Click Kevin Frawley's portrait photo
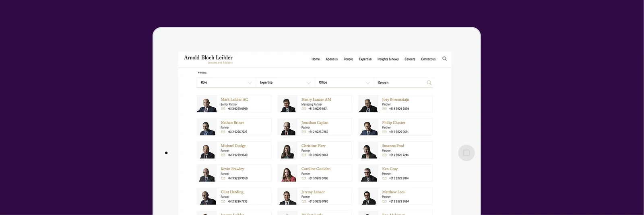The height and width of the screenshot is (215, 644). (x=207, y=173)
